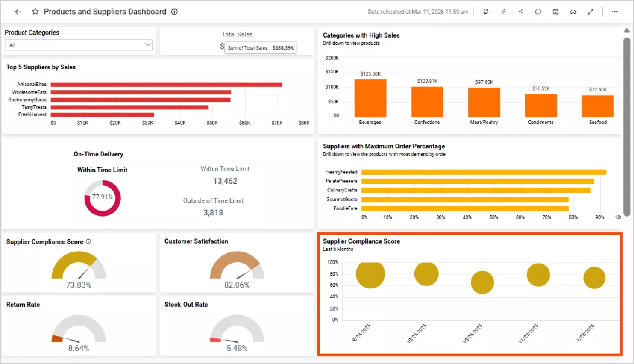Click the glasses view icon

tap(573, 12)
